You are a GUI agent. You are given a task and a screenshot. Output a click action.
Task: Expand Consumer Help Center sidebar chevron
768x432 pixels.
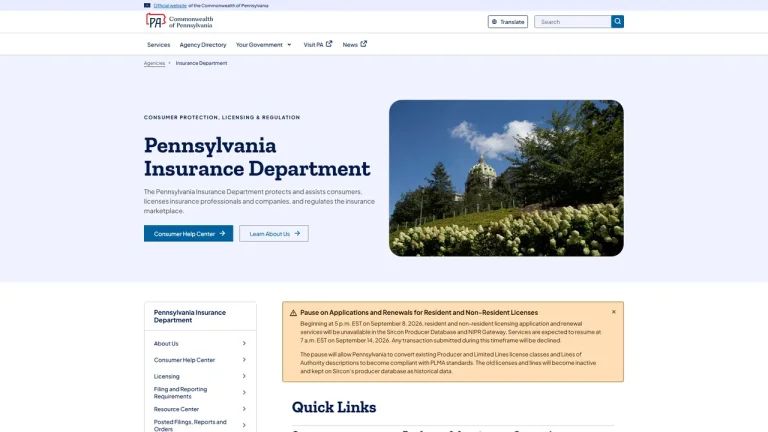[x=244, y=360]
